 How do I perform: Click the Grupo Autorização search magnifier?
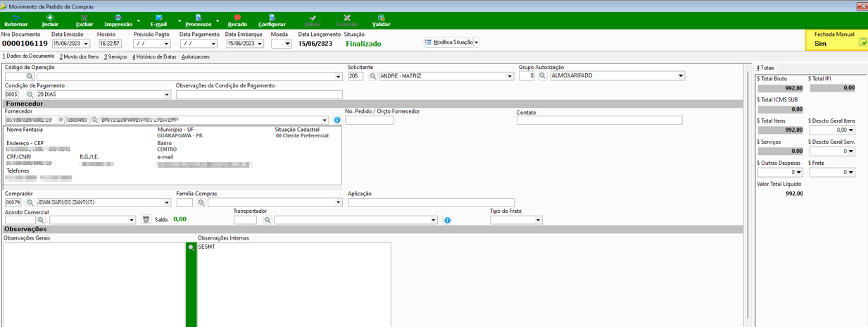pyautogui.click(x=543, y=76)
